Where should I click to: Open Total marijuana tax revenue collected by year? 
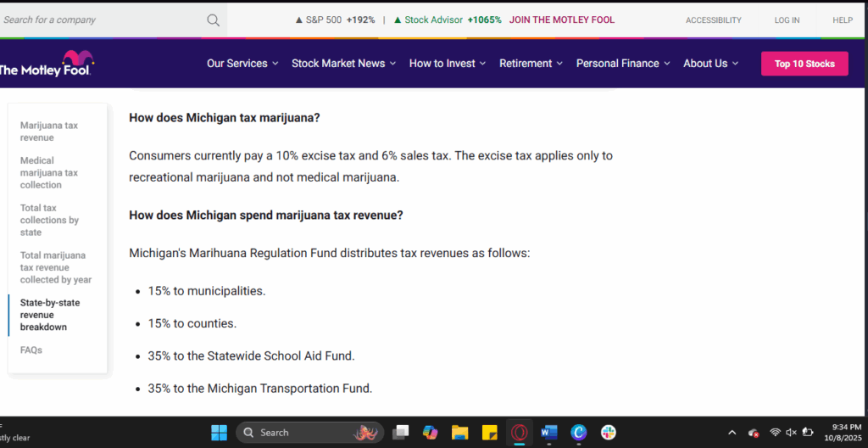pos(56,267)
